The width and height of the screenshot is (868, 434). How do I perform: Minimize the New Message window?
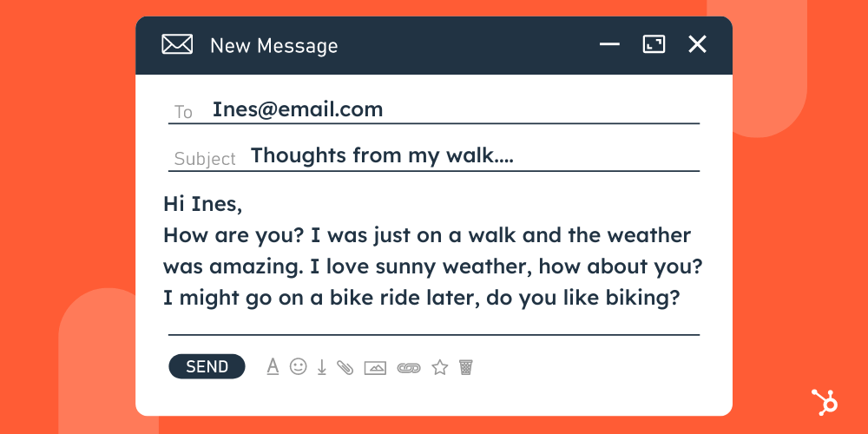609,44
